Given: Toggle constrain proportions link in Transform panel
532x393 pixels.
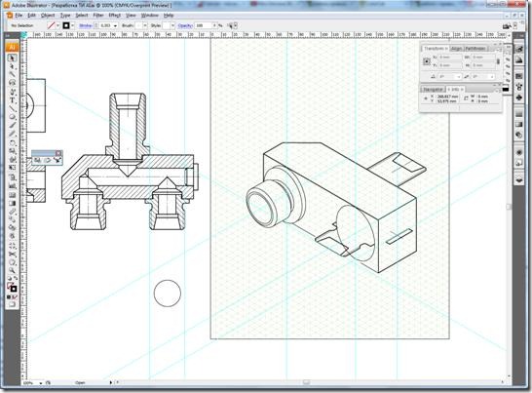Looking at the screenshot, I should (498, 61).
